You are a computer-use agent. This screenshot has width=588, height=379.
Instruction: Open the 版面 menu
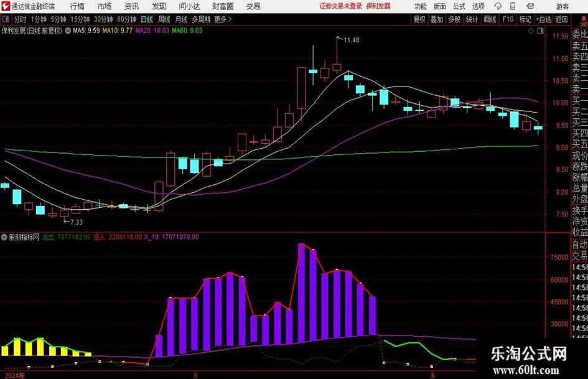(440, 6)
